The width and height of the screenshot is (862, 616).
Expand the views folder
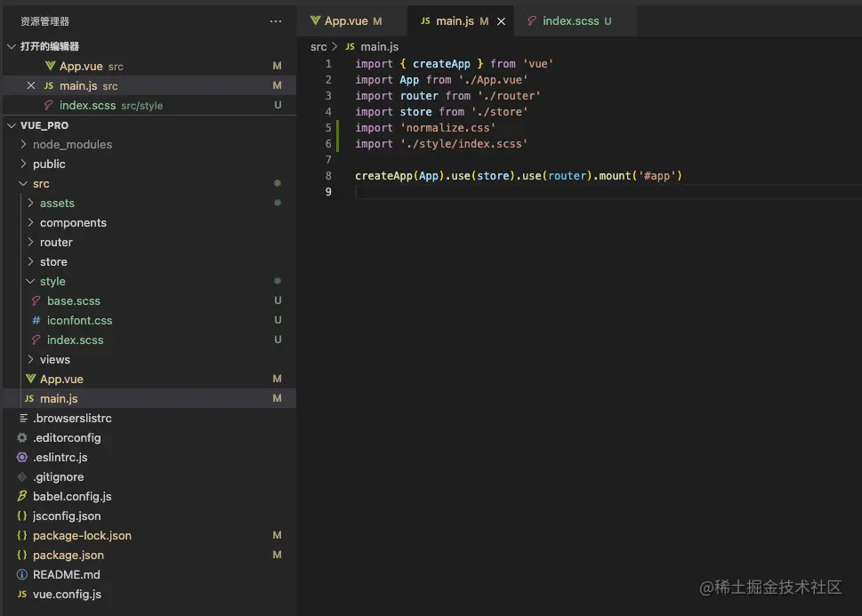[30, 359]
